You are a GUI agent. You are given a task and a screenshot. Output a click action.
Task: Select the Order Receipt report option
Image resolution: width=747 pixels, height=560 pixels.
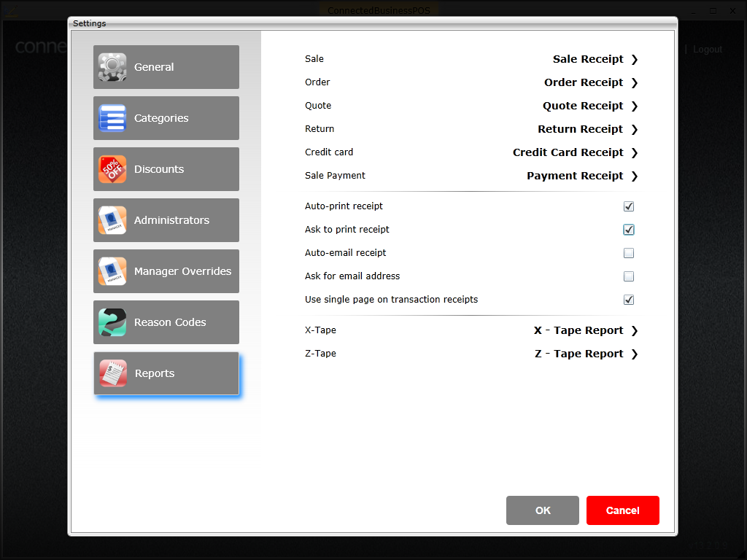coord(584,82)
